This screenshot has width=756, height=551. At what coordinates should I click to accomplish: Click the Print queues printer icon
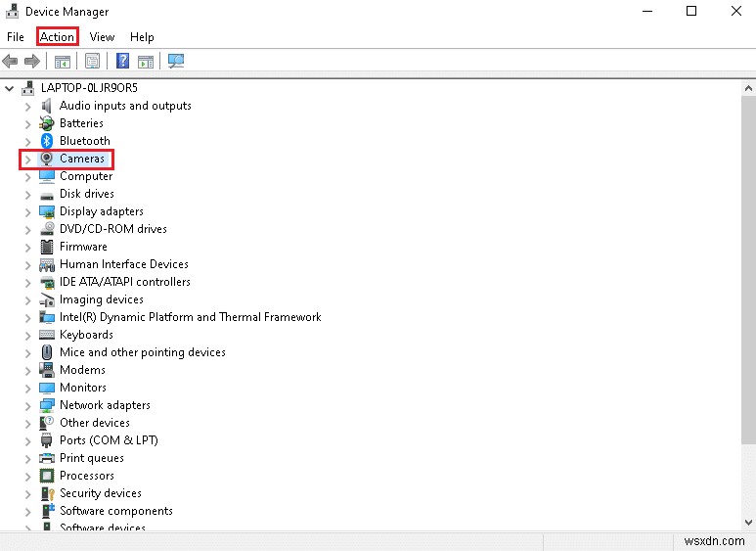pos(47,458)
